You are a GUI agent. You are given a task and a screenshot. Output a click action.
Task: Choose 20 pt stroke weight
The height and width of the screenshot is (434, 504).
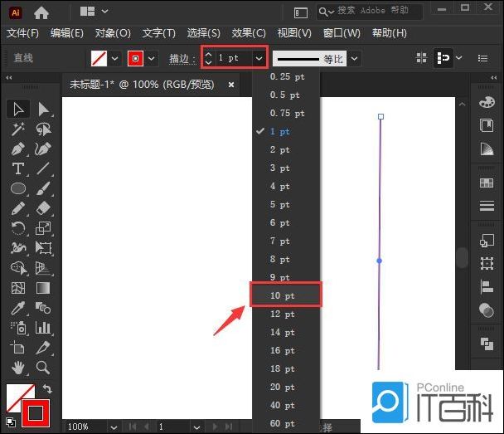pyautogui.click(x=286, y=387)
